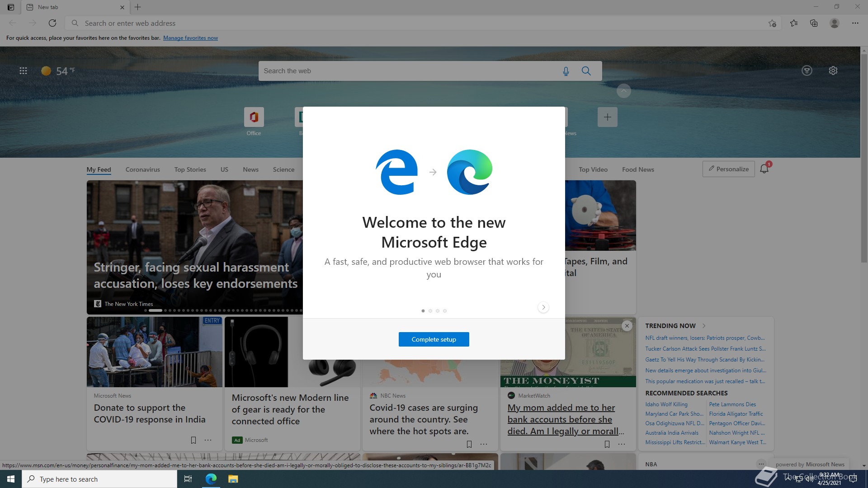This screenshot has height=488, width=868.
Task: Open Settings and more ellipsis menu
Action: 855,23
